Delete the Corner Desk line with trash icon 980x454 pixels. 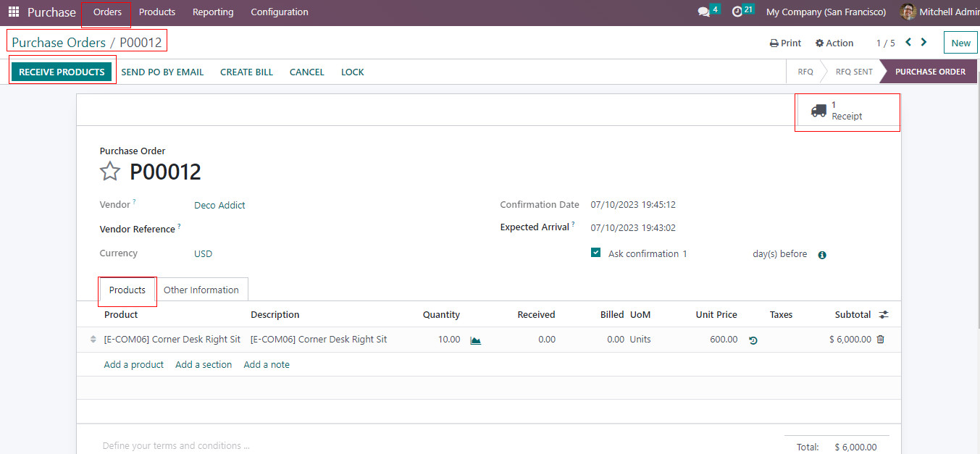pyautogui.click(x=880, y=339)
